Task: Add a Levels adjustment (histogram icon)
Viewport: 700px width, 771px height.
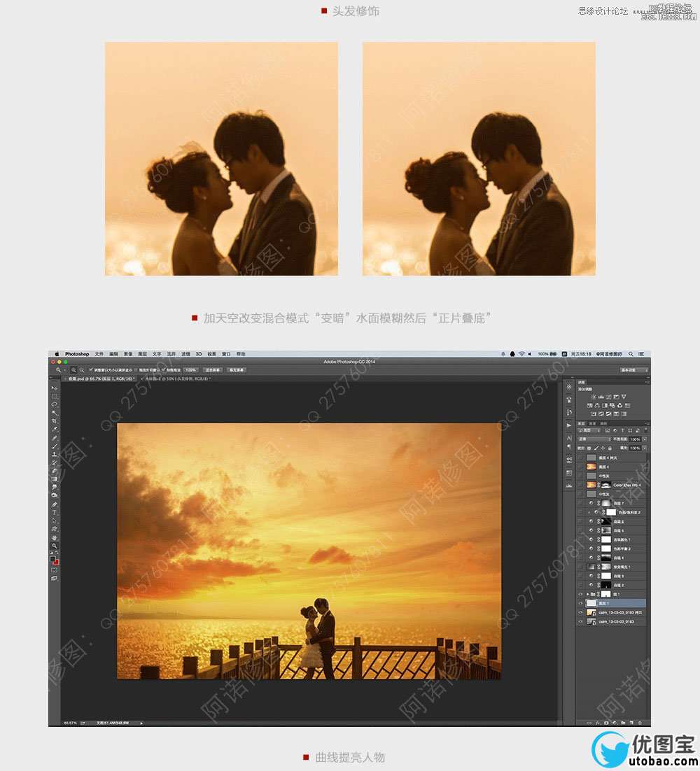Action: 601,397
